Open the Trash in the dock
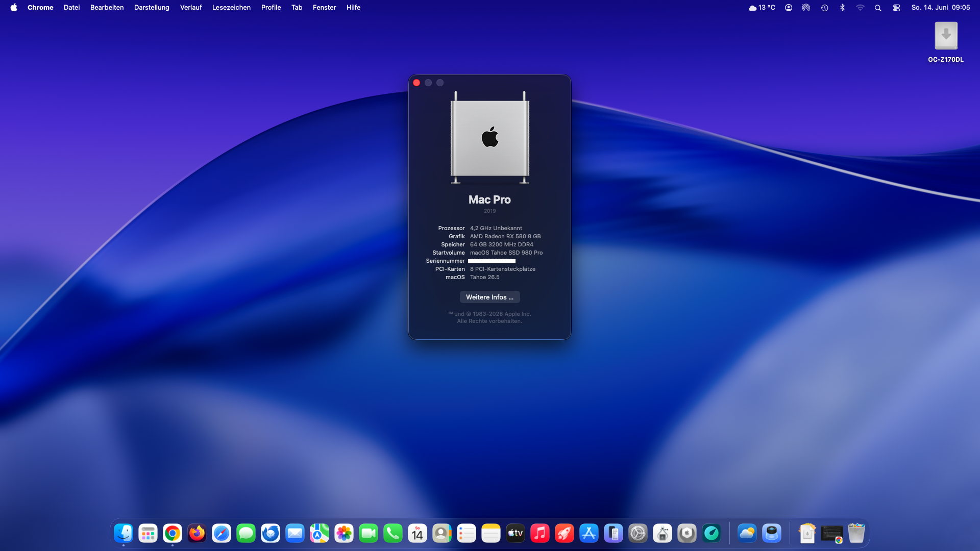 tap(856, 534)
